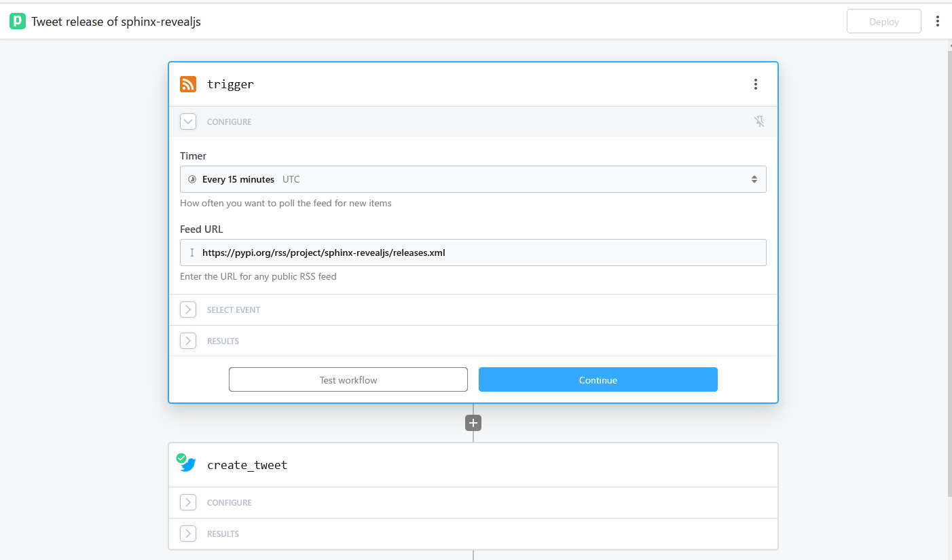Collapse the trigger Configure section
This screenshot has height=560, width=952.
(188, 122)
